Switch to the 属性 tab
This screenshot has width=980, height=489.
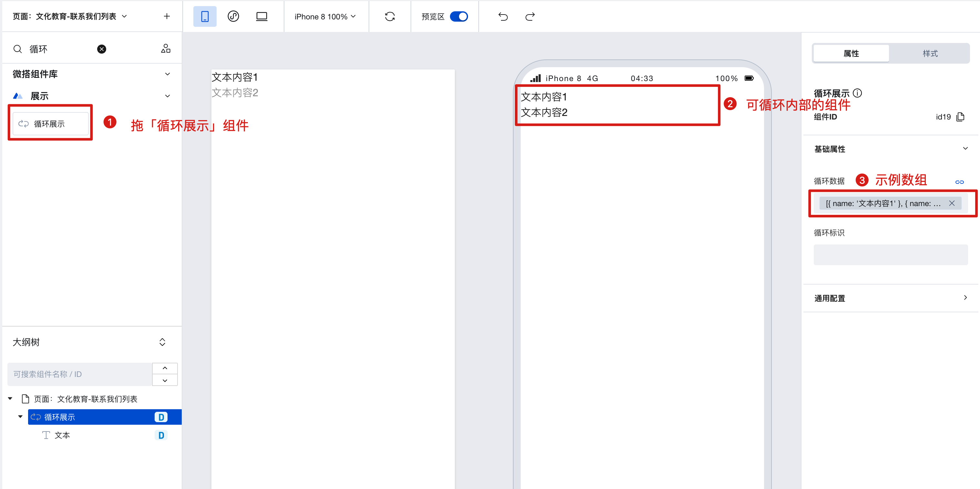coord(851,53)
